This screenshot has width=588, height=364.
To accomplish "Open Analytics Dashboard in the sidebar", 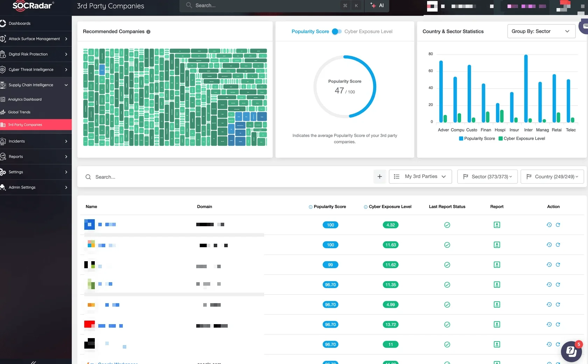I will (25, 99).
